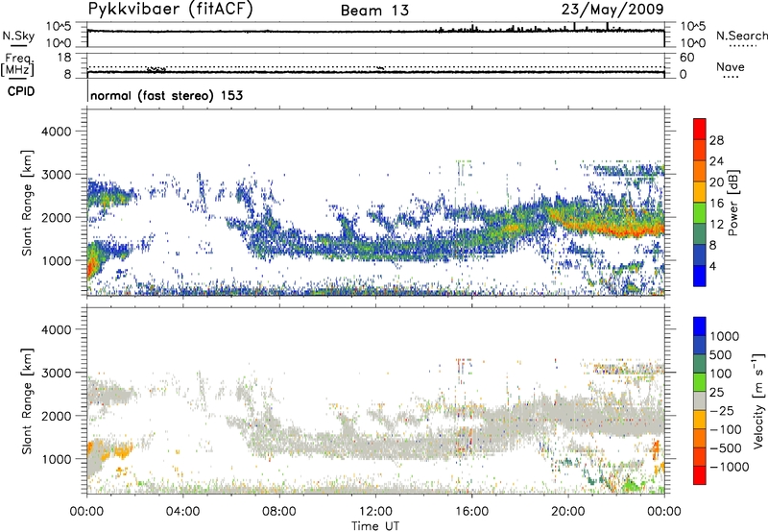768x532 pixels.
Task: Click the "08:00" time tick label
Action: click(279, 512)
